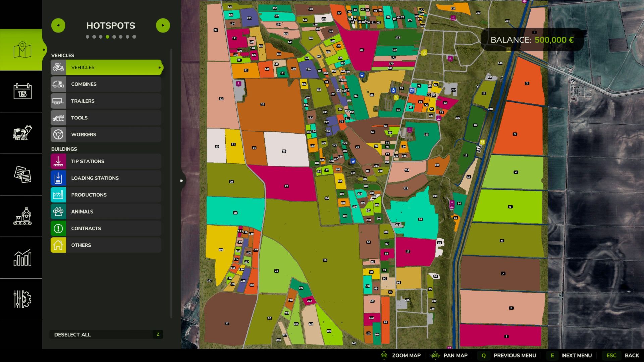Toggle Combines hotspot visibility
Image resolution: width=644 pixels, height=362 pixels.
[x=106, y=84]
